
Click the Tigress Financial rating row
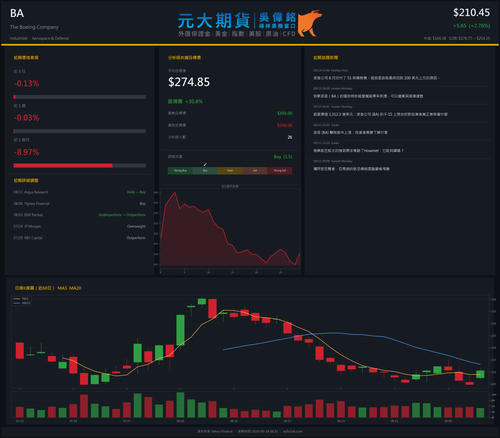pos(80,204)
